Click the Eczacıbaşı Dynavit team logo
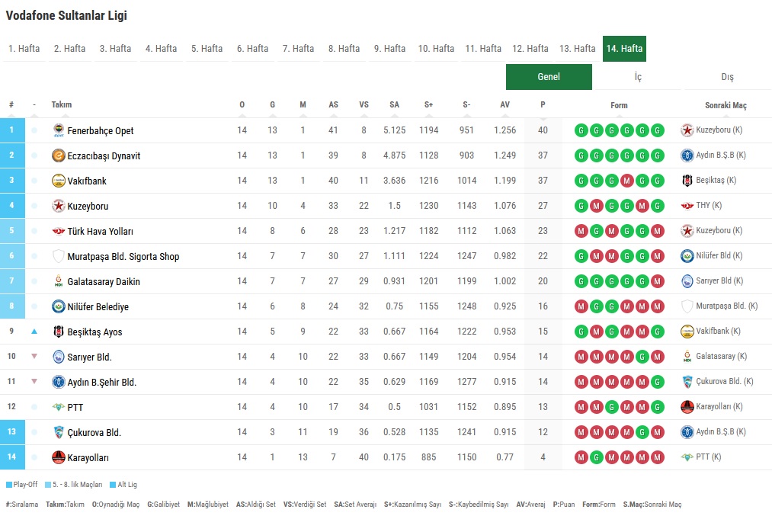The image size is (772, 532). coord(59,155)
